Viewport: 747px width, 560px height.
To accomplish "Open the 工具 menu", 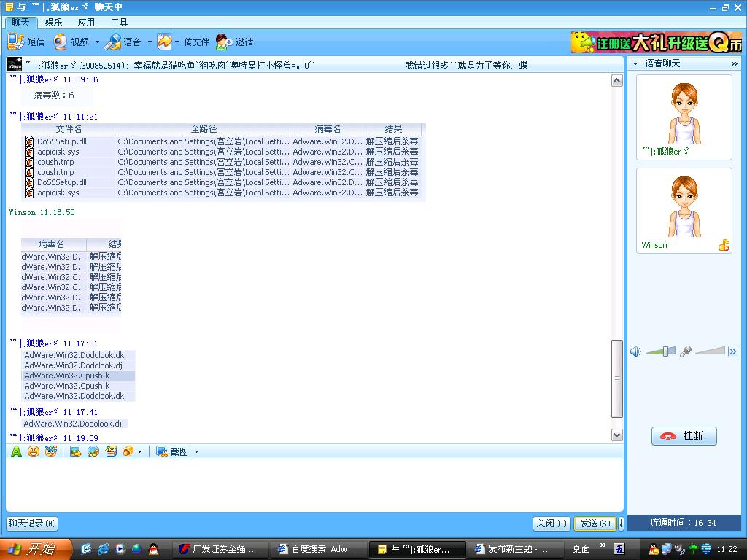I will click(x=119, y=23).
